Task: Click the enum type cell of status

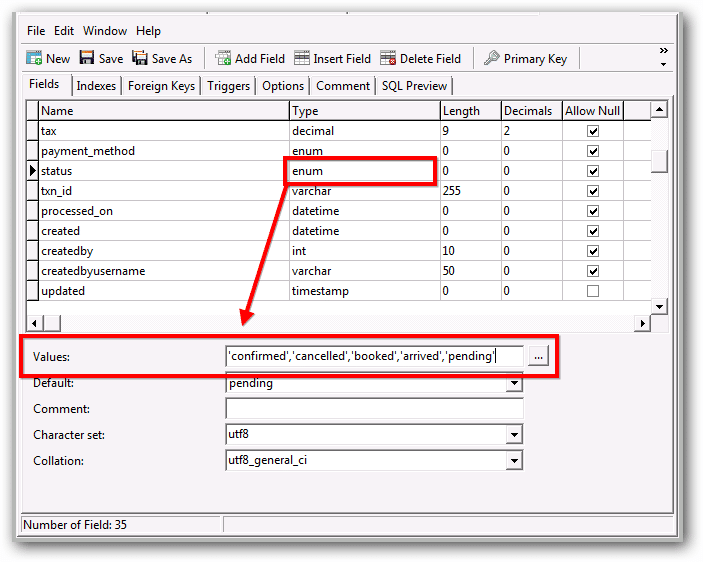Action: pyautogui.click(x=365, y=171)
